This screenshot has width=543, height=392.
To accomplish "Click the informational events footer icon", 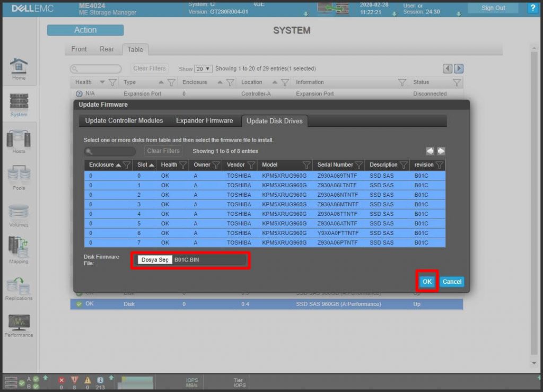I will click(x=100, y=380).
